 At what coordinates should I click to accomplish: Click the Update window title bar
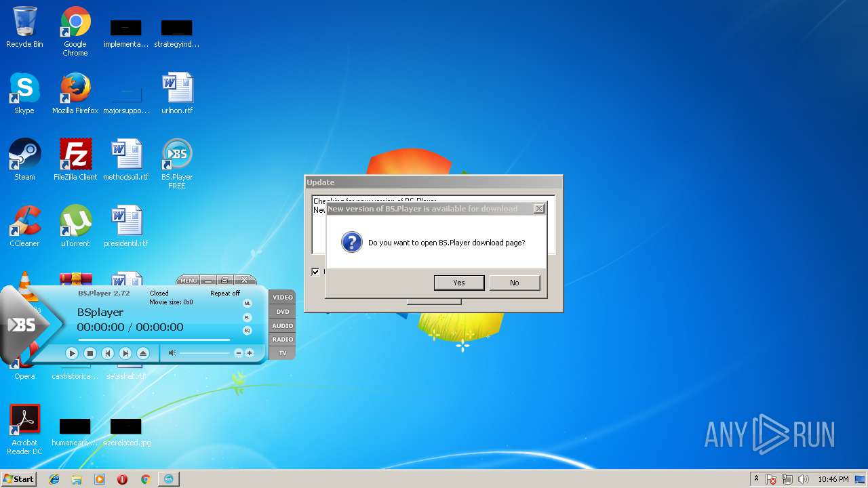pos(433,182)
